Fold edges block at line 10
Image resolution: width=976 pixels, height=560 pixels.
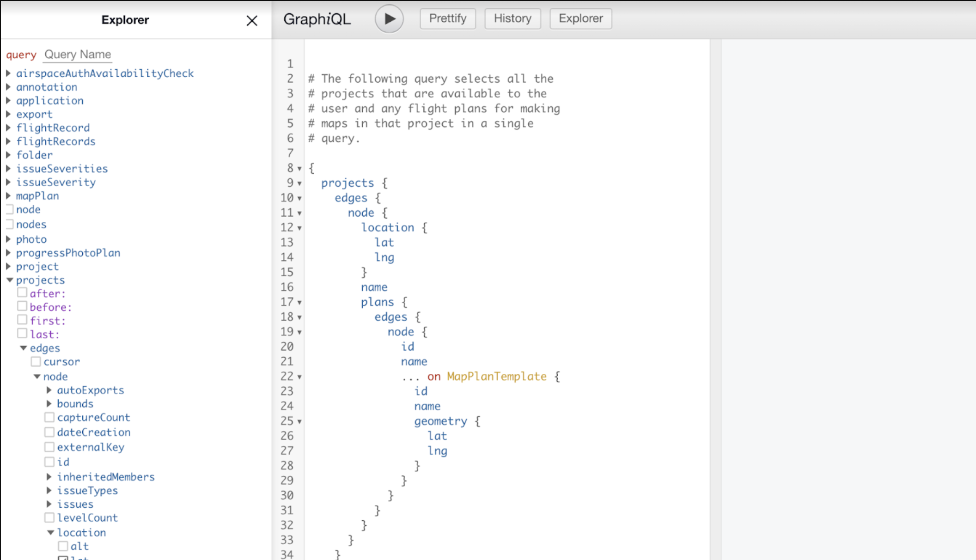(299, 198)
